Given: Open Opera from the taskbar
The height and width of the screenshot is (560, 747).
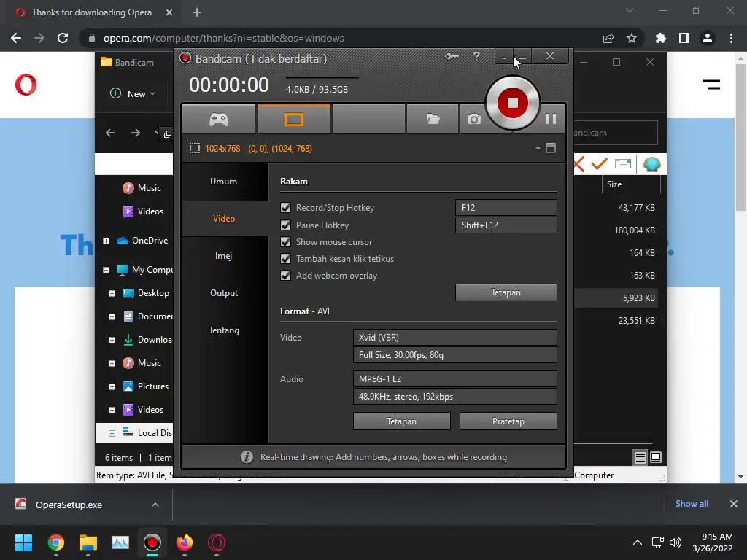Looking at the screenshot, I should tap(217, 542).
